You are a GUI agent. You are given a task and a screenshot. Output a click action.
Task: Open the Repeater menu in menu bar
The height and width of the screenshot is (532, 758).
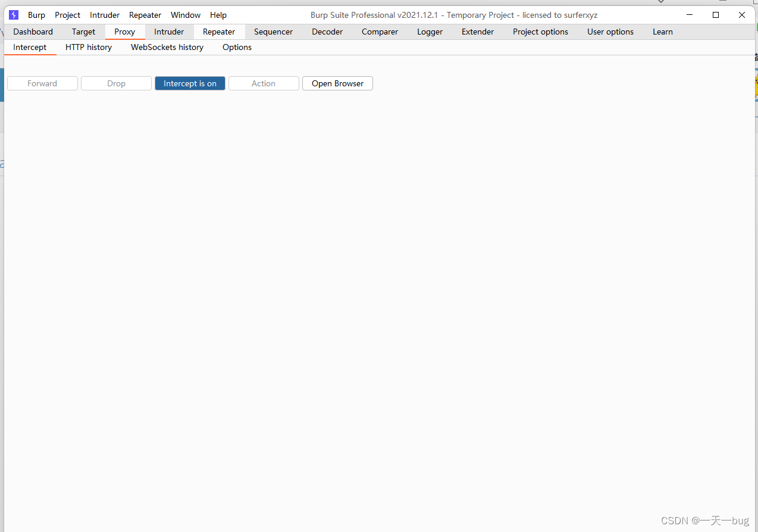[145, 15]
